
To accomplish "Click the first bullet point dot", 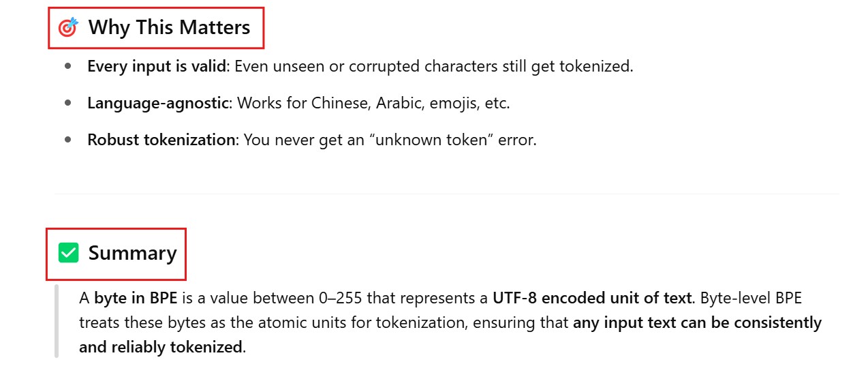I will tap(67, 67).
